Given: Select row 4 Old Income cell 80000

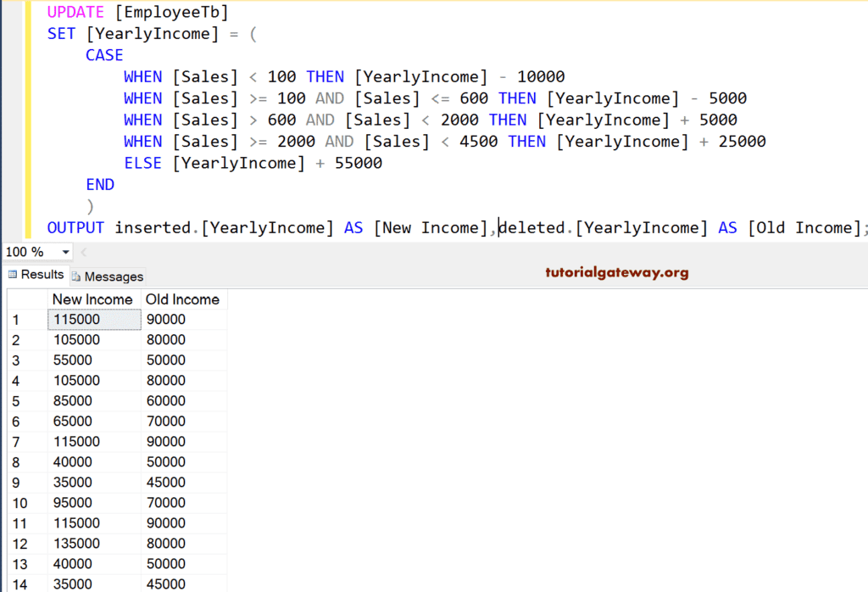Looking at the screenshot, I should 184,381.
